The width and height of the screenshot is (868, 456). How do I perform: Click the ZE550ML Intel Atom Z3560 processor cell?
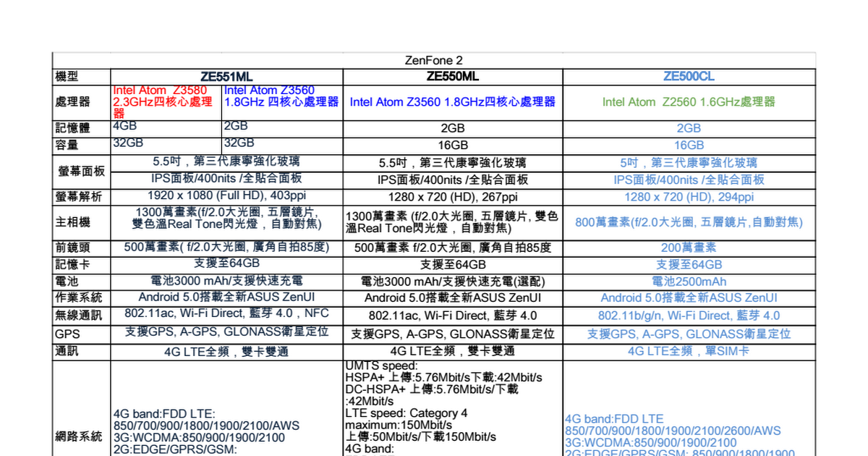(453, 102)
